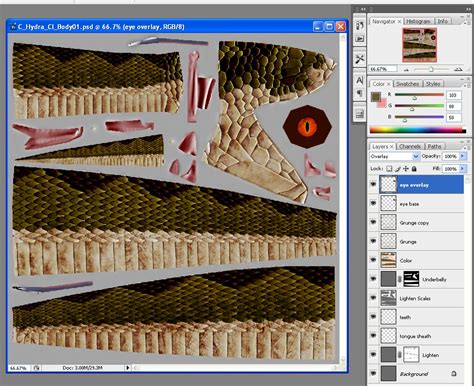This screenshot has width=474, height=386.
Task: Click the link icon on Lighten layer
Action: [399, 355]
